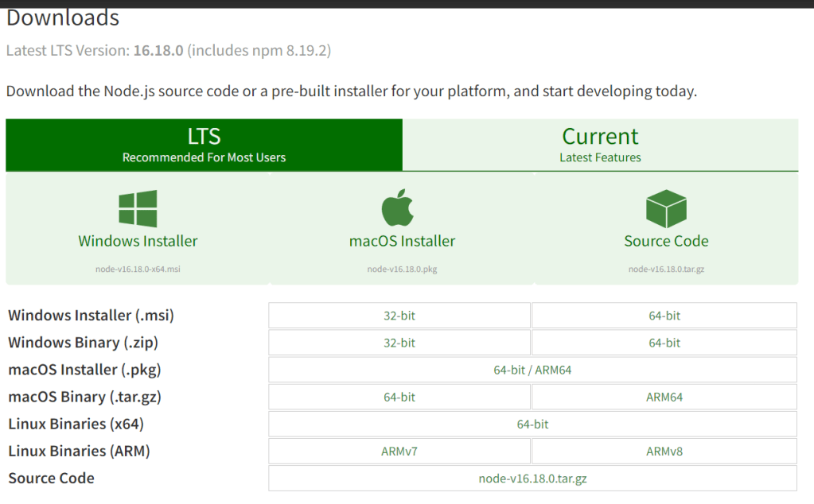Click node-v16.18.0.tar.gz in the Source Code row

[532, 479]
